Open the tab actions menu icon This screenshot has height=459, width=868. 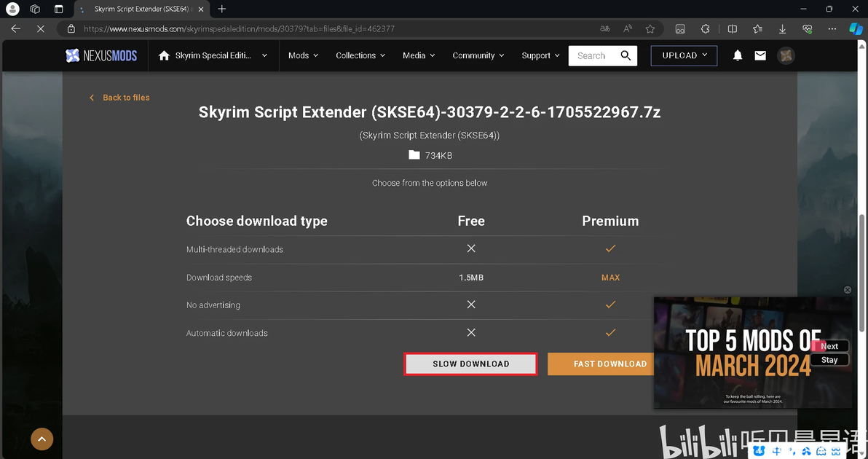[59, 9]
